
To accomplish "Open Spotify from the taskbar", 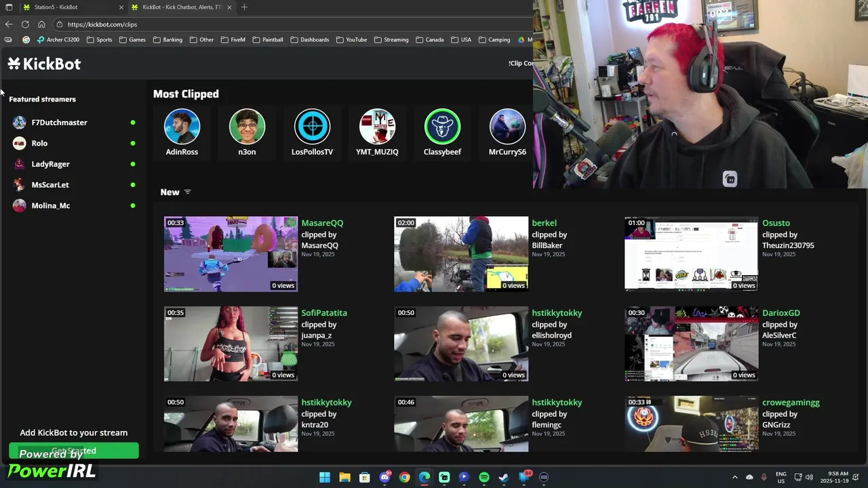I will pyautogui.click(x=484, y=477).
